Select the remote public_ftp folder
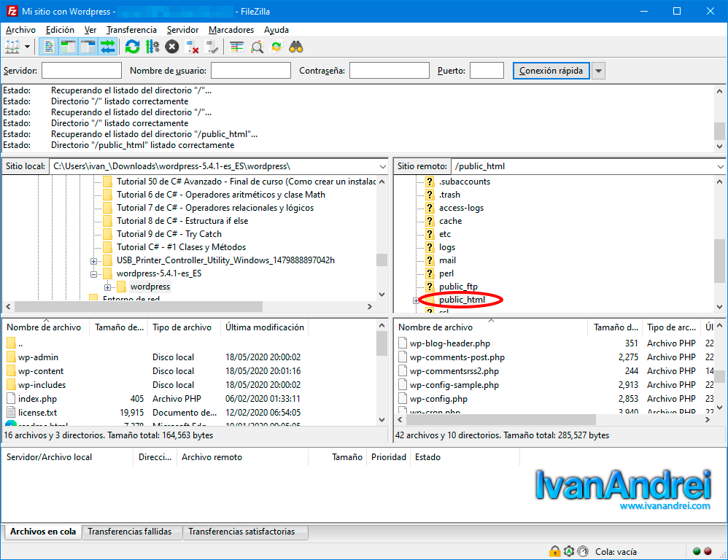The height and width of the screenshot is (560, 728). coord(458,287)
